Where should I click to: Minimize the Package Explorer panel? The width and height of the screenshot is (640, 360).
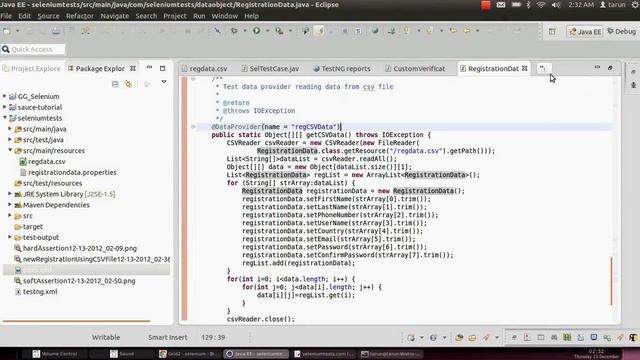(149, 67)
